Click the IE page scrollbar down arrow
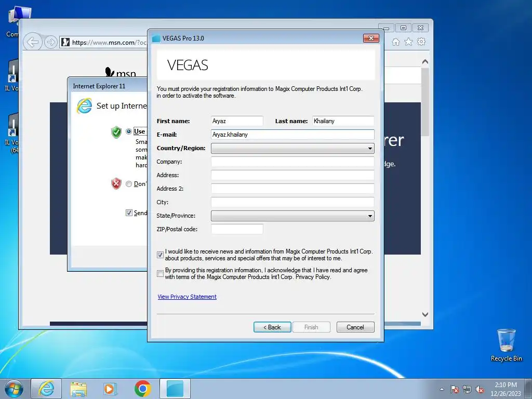The width and height of the screenshot is (532, 399). coord(425,314)
